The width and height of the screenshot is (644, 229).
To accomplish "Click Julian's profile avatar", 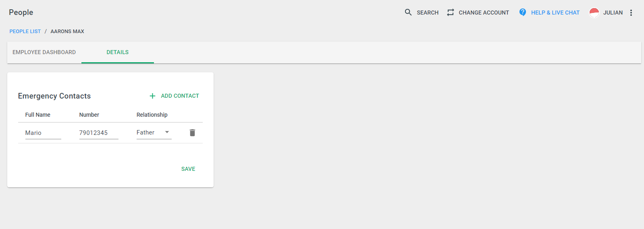I will [594, 13].
